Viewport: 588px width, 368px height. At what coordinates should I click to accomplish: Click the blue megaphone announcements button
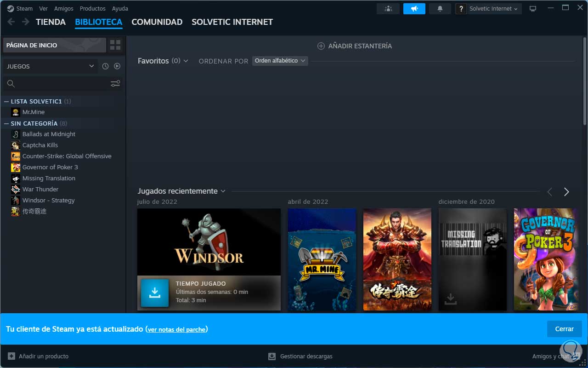pyautogui.click(x=414, y=9)
